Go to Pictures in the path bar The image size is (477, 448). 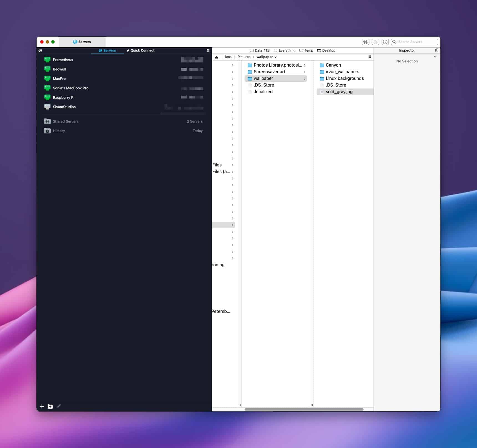[244, 57]
